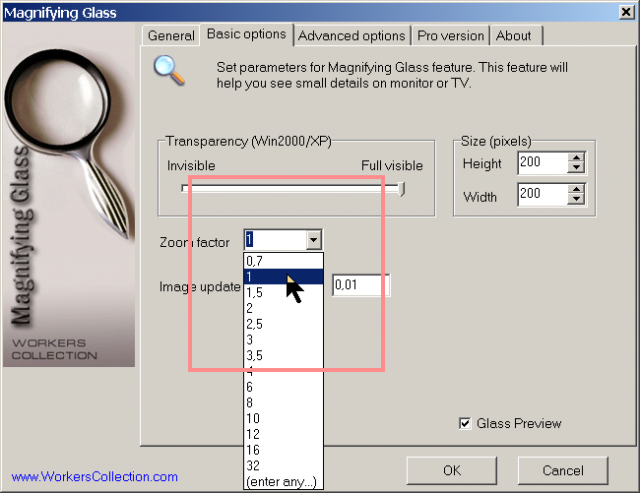Open the www.WorkersCollection.com link
Screen dimensions: 640x493
click(x=95, y=477)
